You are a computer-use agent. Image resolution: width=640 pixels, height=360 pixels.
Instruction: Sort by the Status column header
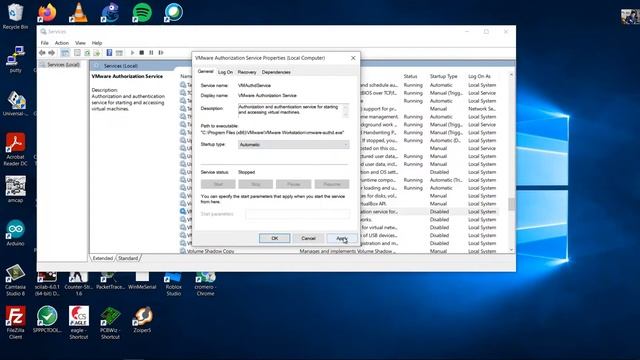point(411,76)
